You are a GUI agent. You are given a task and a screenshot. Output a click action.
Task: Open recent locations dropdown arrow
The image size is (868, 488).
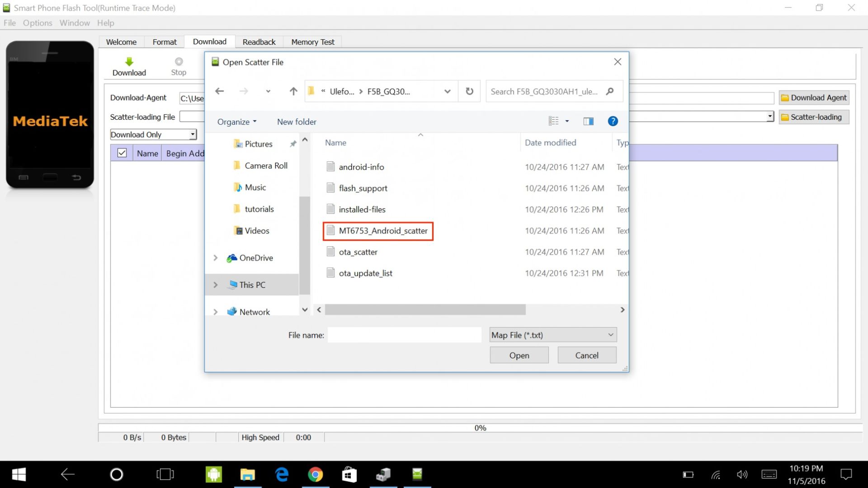coord(268,91)
